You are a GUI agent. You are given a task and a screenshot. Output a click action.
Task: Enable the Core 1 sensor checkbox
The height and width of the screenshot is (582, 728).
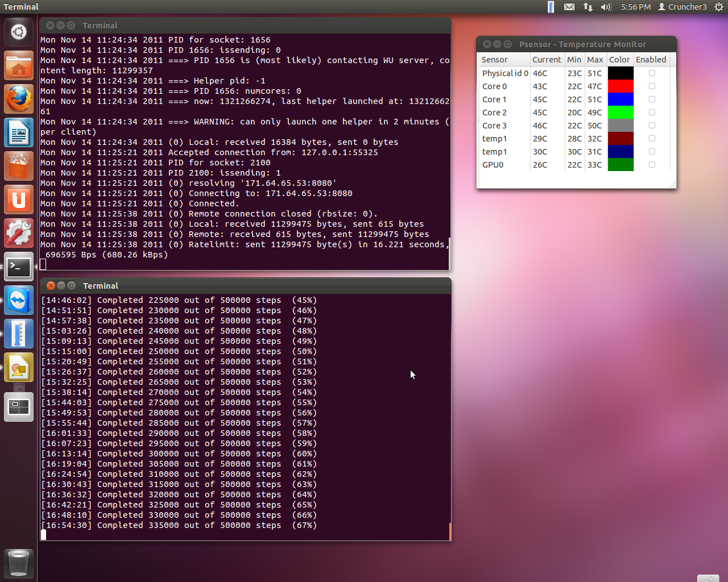coord(652,99)
